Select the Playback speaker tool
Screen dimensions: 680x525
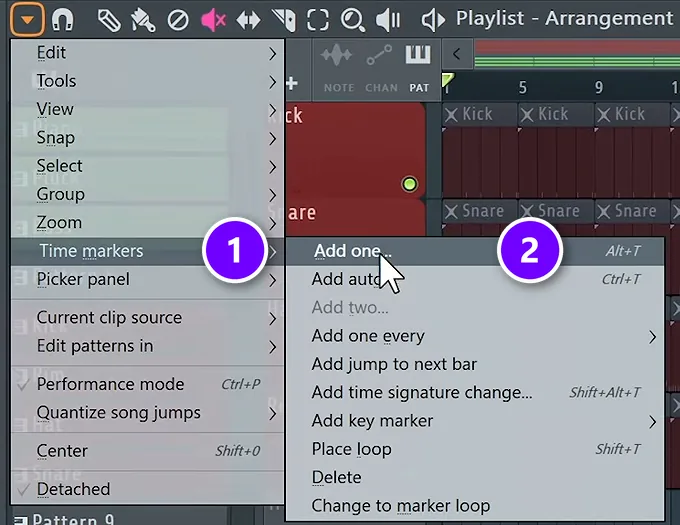click(x=388, y=20)
